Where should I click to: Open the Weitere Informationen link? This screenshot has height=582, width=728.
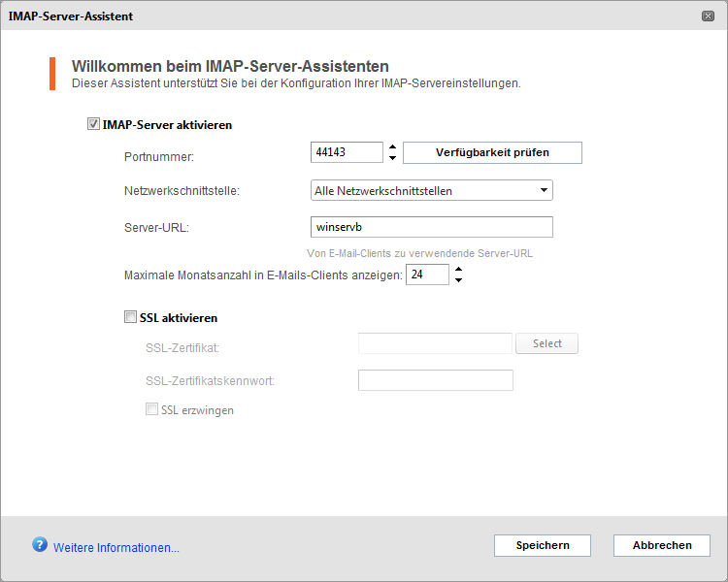tap(116, 547)
